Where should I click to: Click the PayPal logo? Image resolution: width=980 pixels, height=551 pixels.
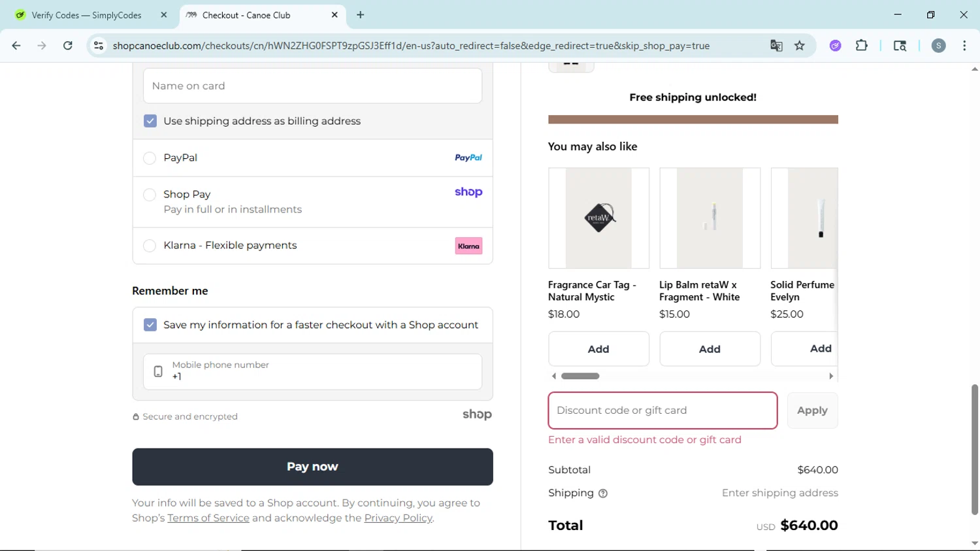pyautogui.click(x=468, y=158)
